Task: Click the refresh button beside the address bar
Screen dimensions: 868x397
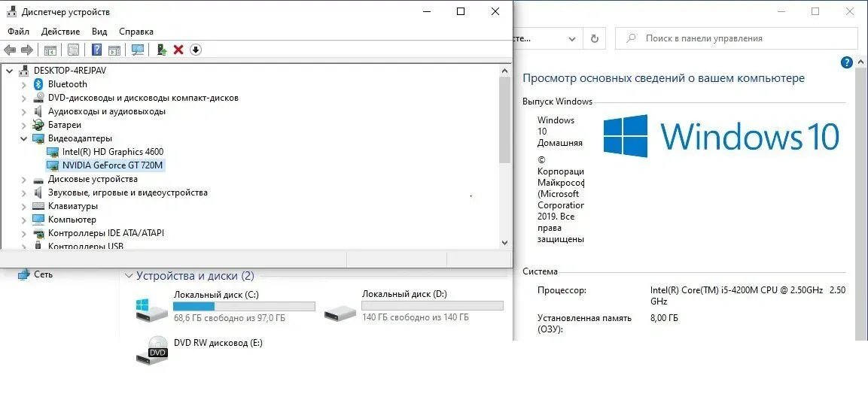Action: pyautogui.click(x=595, y=38)
